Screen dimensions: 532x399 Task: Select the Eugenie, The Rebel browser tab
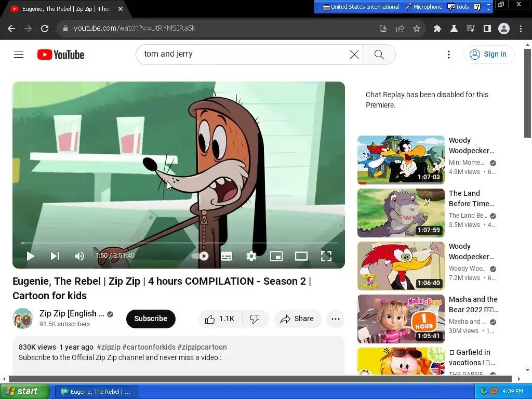tap(66, 9)
